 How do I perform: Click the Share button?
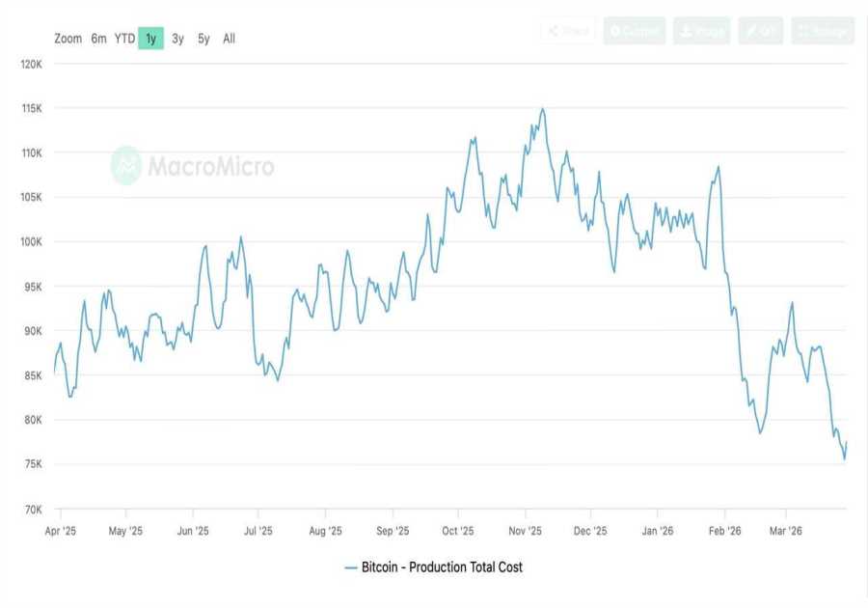click(569, 30)
